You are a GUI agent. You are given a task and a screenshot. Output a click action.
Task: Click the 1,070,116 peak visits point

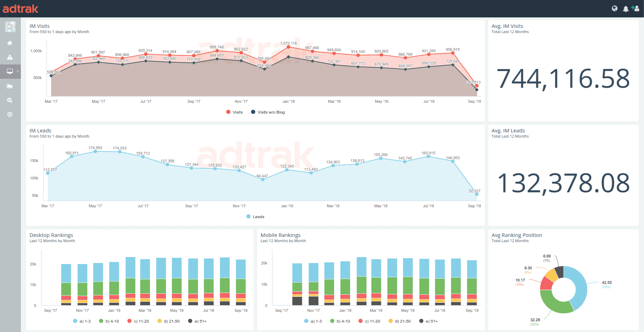pos(288,47)
